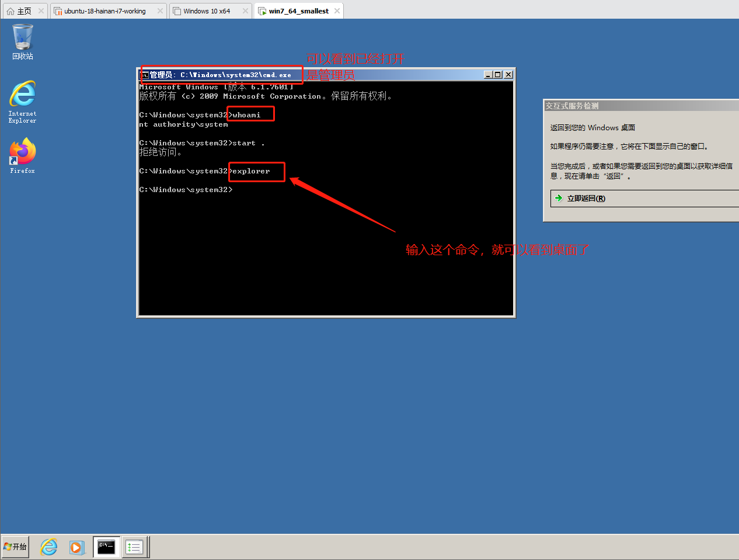Viewport: 739px width, 560px height.
Task: Switch to the ubuntu-18-hainan-i7-working tab
Action: (x=104, y=11)
